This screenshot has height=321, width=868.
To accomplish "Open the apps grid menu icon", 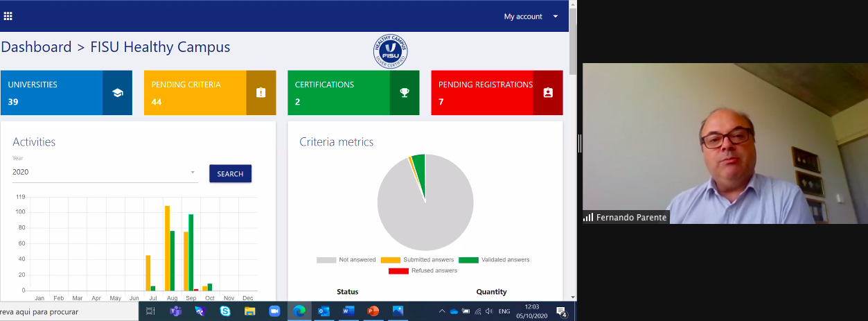I will [8, 16].
